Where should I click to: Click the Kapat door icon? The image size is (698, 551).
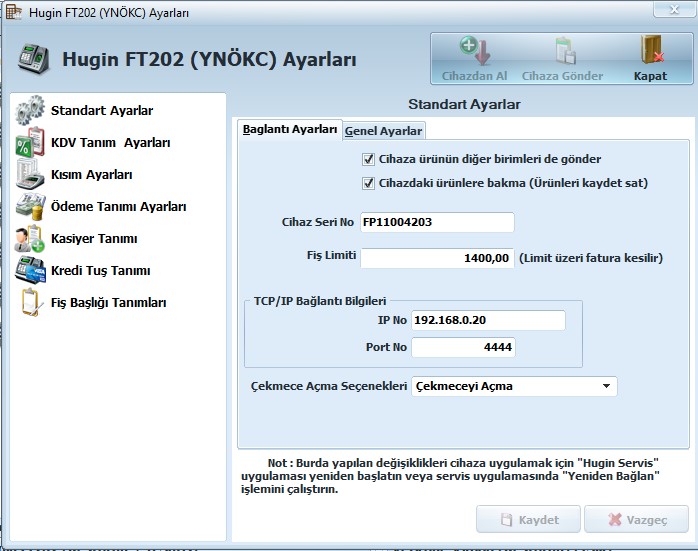(653, 50)
